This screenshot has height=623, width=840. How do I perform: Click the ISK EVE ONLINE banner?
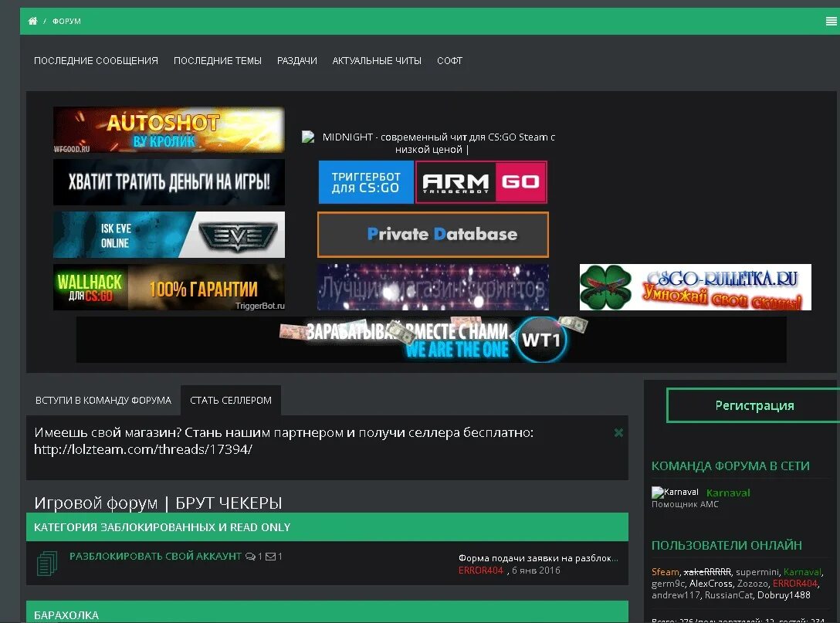tap(169, 235)
